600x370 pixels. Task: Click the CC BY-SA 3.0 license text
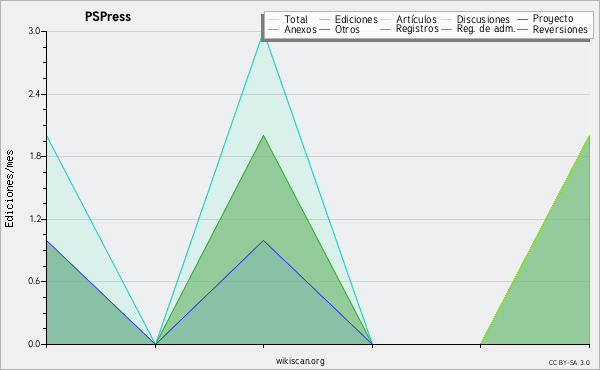[x=569, y=363]
